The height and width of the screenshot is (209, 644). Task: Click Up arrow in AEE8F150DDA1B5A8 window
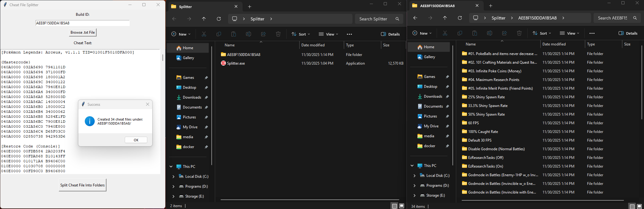[x=445, y=18]
